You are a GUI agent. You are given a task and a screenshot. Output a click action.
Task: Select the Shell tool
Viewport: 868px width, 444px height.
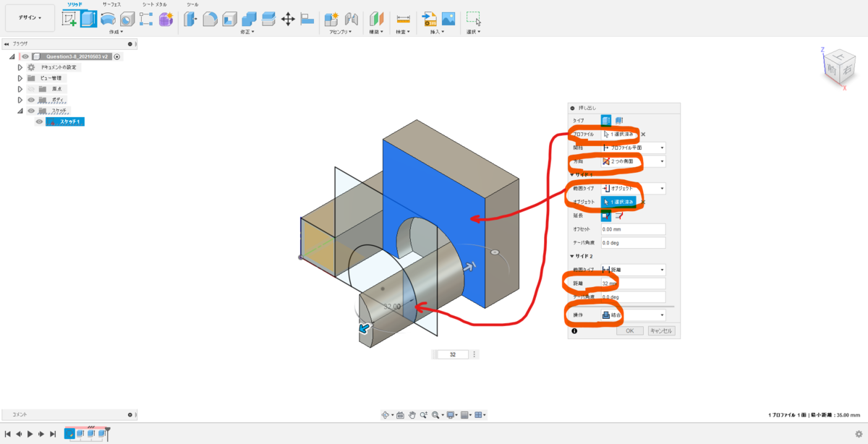click(229, 19)
